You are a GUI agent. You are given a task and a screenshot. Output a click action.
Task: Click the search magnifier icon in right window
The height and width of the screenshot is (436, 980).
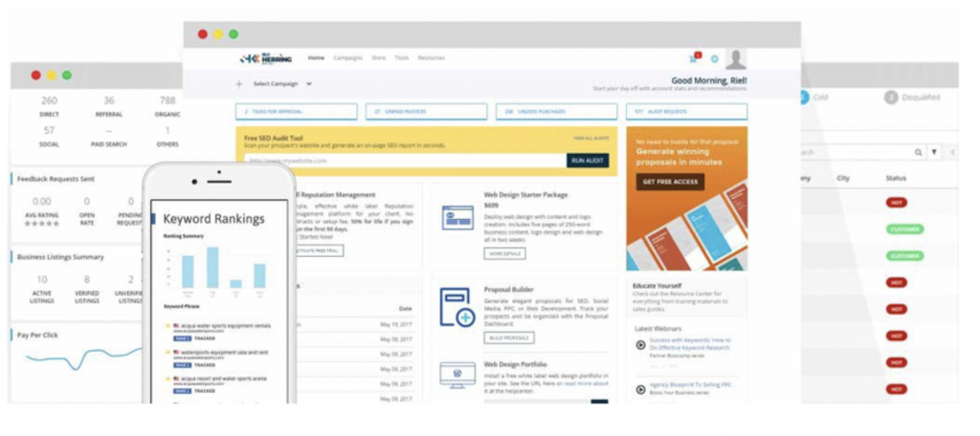(918, 152)
